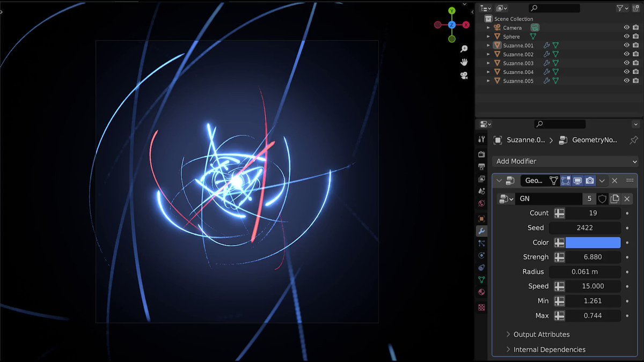This screenshot has width=644, height=362.
Task: Open the Tool properties tab
Action: click(x=481, y=139)
